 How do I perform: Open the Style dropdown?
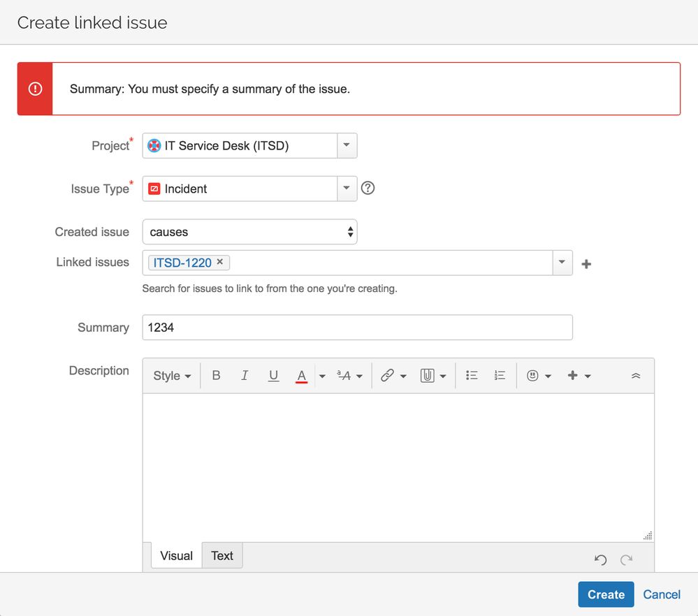pyautogui.click(x=172, y=376)
